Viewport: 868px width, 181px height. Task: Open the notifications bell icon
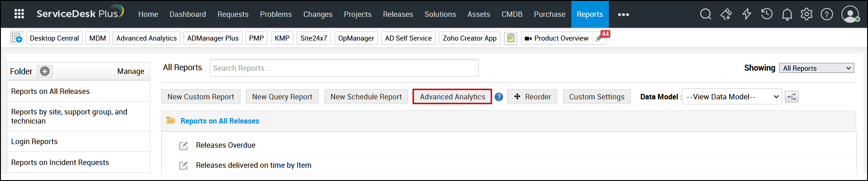787,15
